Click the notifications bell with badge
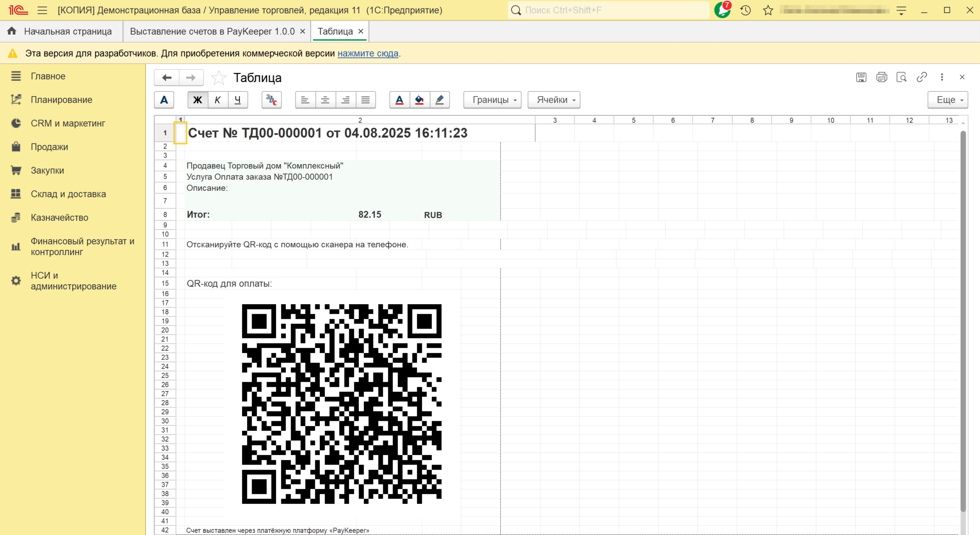The height and width of the screenshot is (535, 980). coord(722,10)
